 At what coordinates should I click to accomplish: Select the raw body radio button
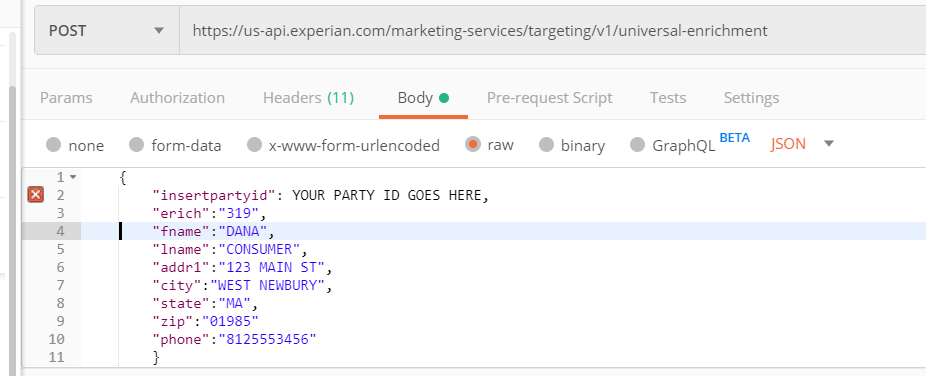(472, 144)
